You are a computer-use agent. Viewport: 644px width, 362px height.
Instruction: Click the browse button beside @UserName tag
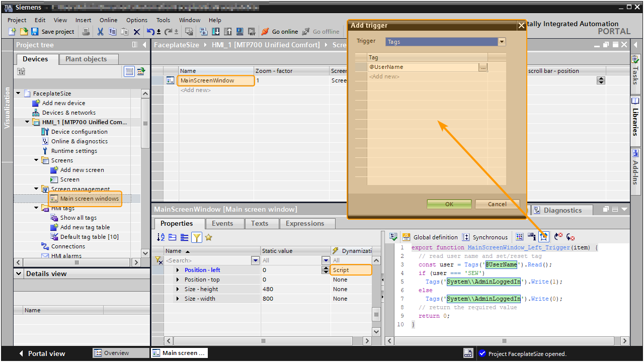482,67
